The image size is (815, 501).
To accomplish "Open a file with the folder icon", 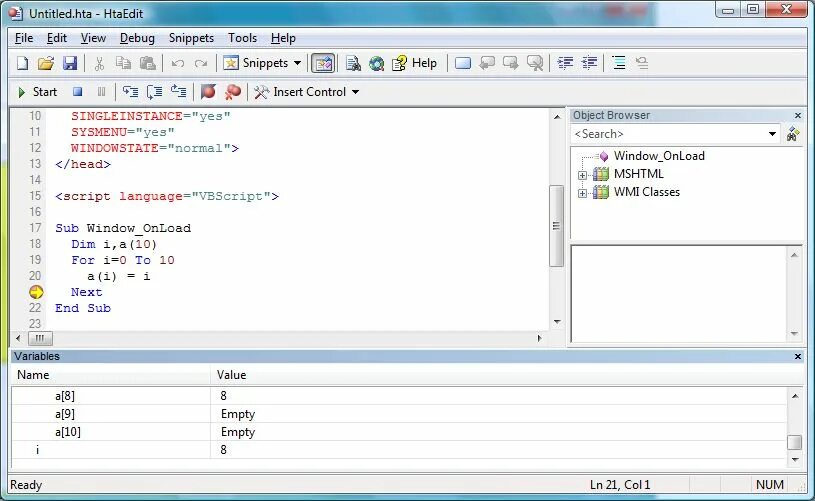I will 46,63.
